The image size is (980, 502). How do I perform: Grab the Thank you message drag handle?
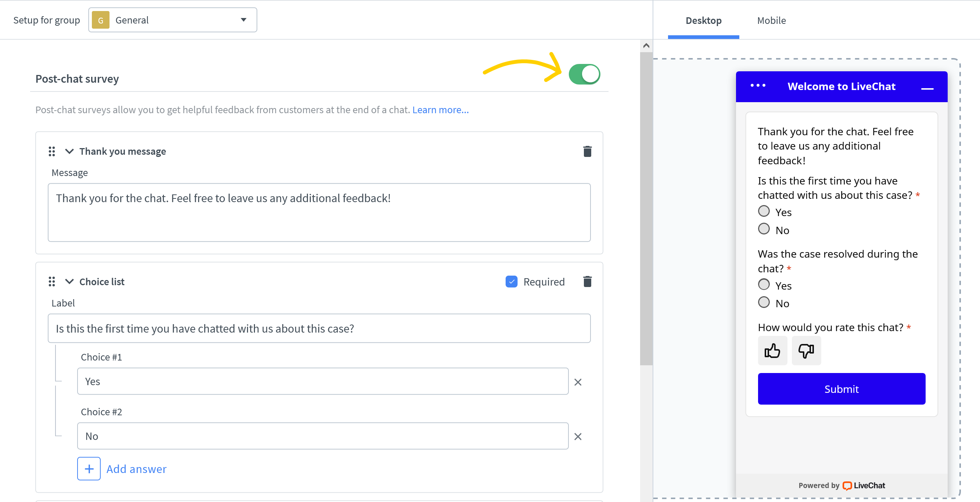(52, 151)
